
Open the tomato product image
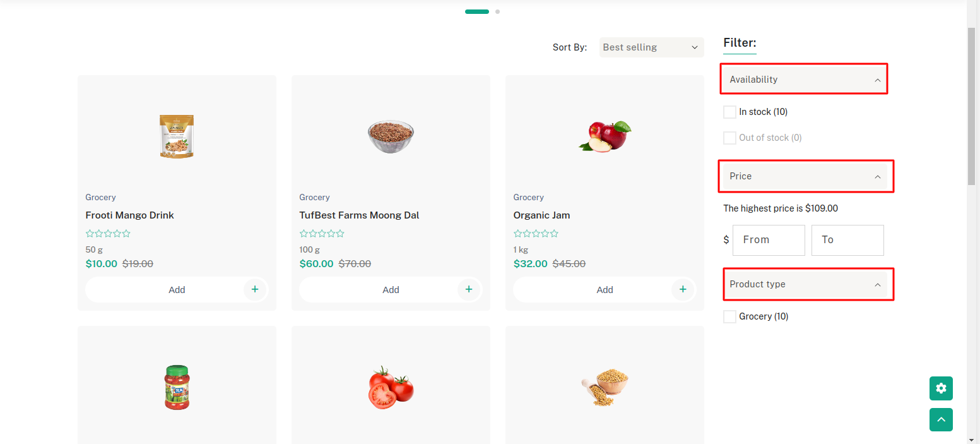[391, 387]
